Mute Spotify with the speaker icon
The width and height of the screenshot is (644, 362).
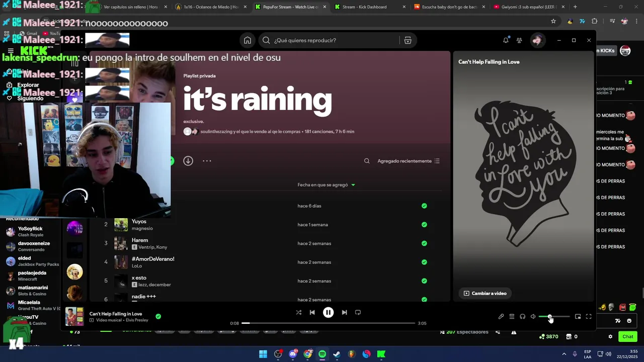[533, 317]
